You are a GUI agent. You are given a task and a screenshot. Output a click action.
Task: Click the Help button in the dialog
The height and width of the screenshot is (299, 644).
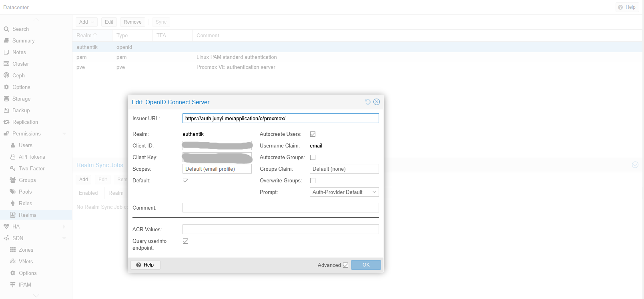pyautogui.click(x=145, y=265)
